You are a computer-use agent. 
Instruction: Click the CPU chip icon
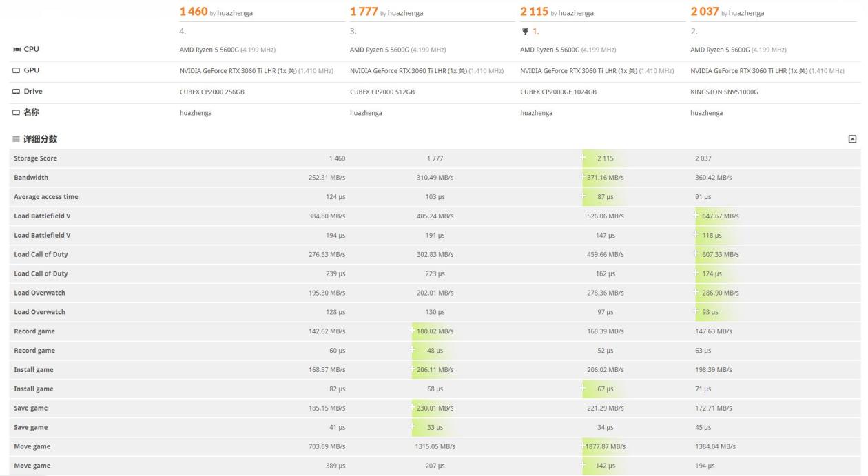coord(17,50)
